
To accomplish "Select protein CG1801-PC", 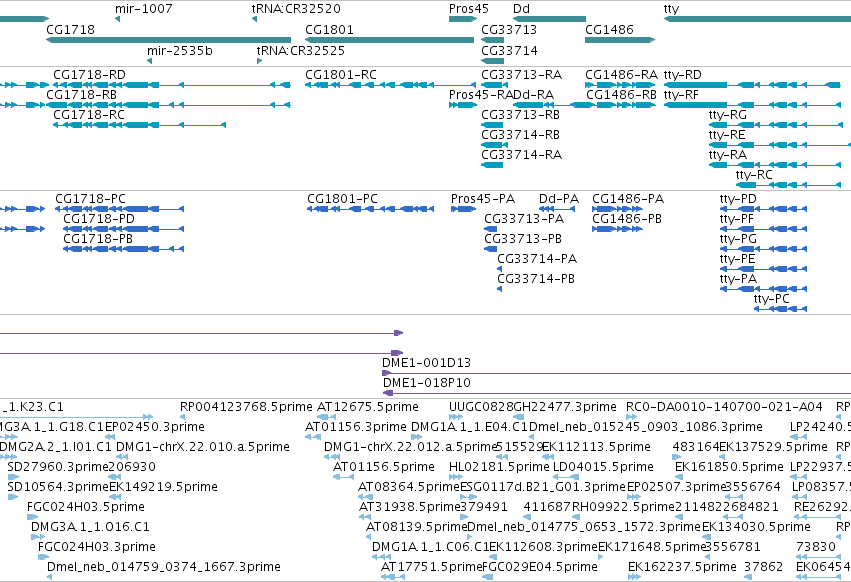I will click(x=371, y=209).
